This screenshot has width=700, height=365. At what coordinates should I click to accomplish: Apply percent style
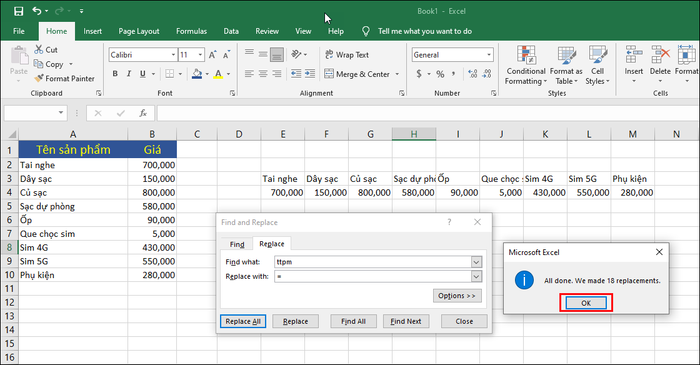click(440, 74)
